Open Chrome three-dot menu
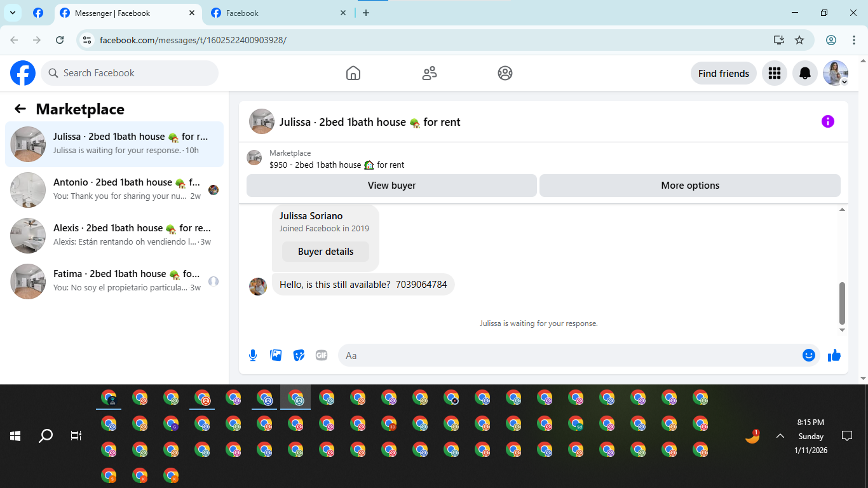This screenshot has width=868, height=488. (x=854, y=40)
